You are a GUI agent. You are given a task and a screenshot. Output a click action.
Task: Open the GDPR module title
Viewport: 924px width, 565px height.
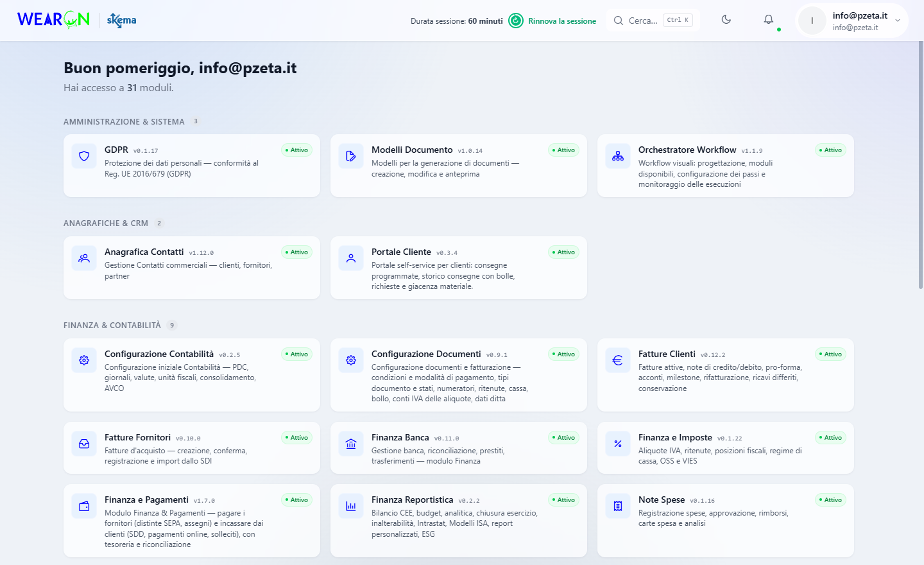[116, 150]
